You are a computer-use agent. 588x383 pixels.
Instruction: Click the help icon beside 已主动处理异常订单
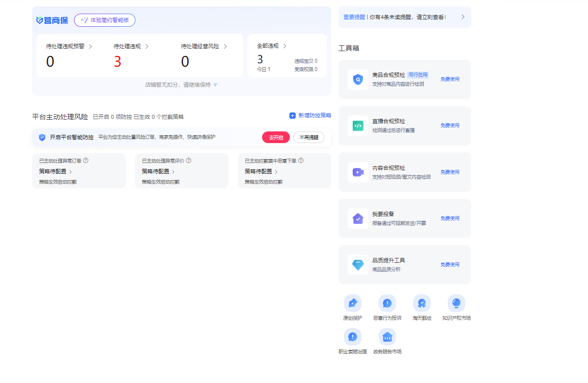(x=86, y=161)
